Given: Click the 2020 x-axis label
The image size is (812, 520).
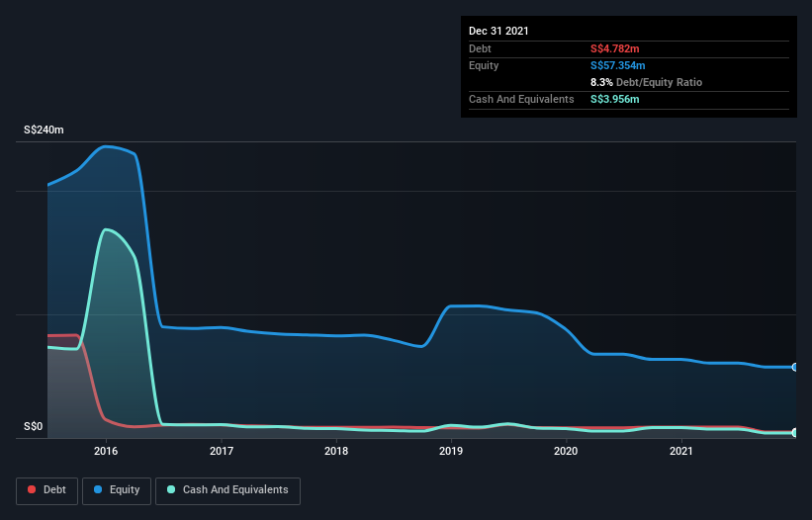Looking at the screenshot, I should point(566,451).
